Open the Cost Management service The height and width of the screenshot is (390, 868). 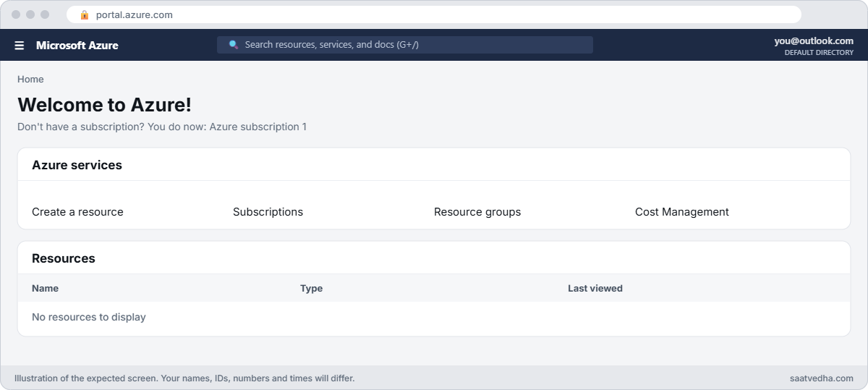pyautogui.click(x=682, y=212)
